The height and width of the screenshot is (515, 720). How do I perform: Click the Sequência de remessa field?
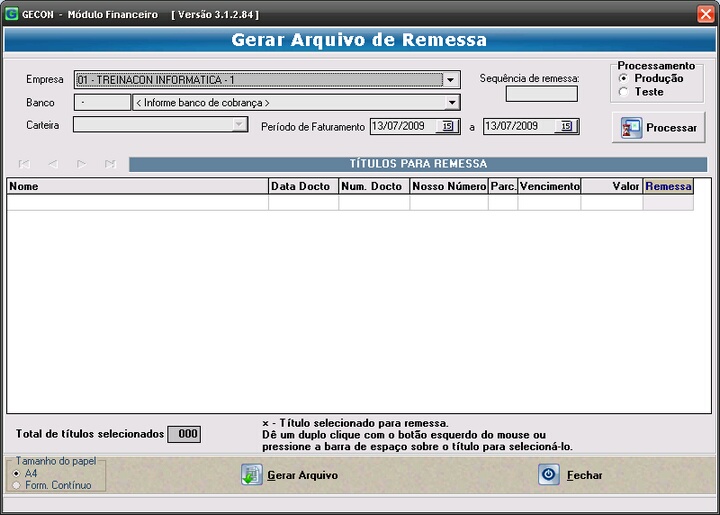pyautogui.click(x=542, y=94)
